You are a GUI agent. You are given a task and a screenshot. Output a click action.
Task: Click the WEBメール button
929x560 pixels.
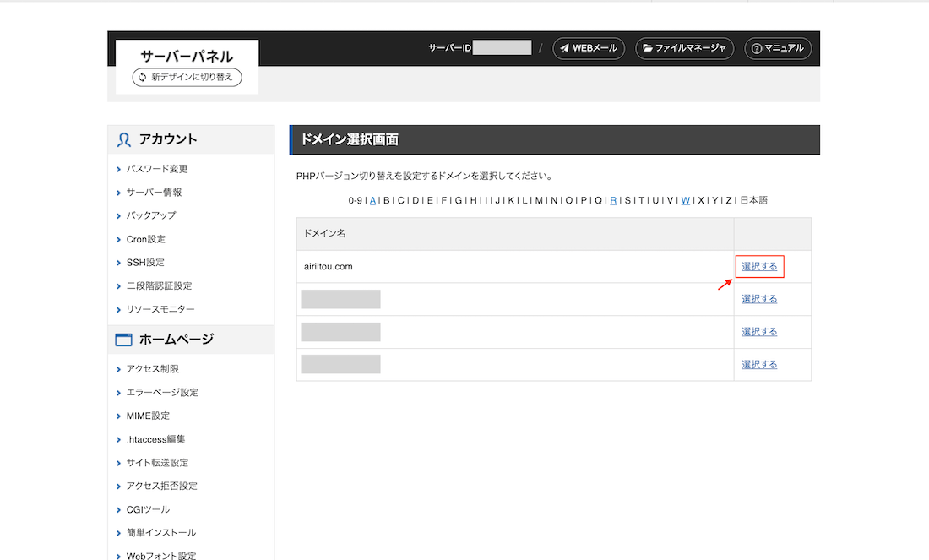click(x=589, y=48)
